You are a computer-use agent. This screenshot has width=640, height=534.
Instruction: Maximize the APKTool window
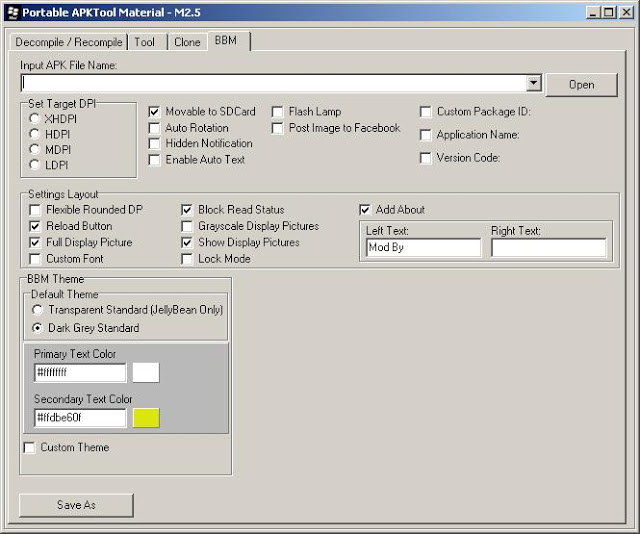click(608, 12)
